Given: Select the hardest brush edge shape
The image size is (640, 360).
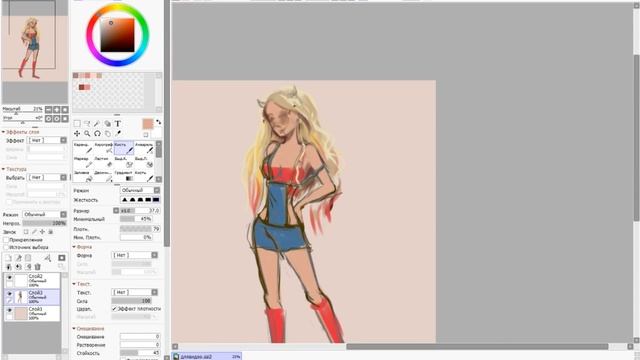Looking at the screenshot, I should point(156,200).
